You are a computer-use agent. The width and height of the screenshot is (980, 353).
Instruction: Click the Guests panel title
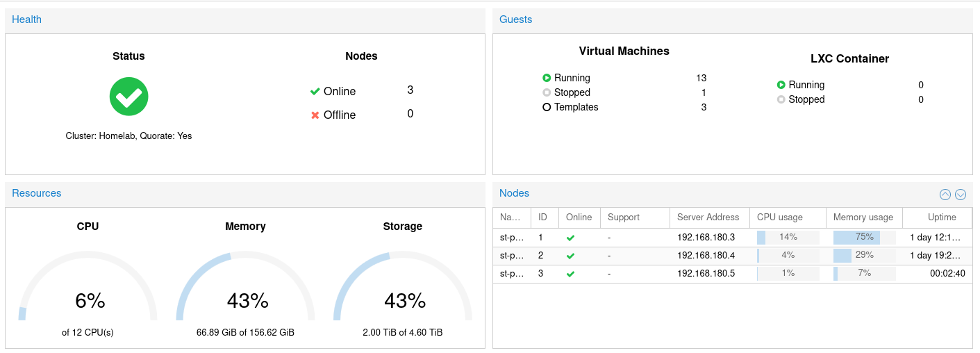515,19
